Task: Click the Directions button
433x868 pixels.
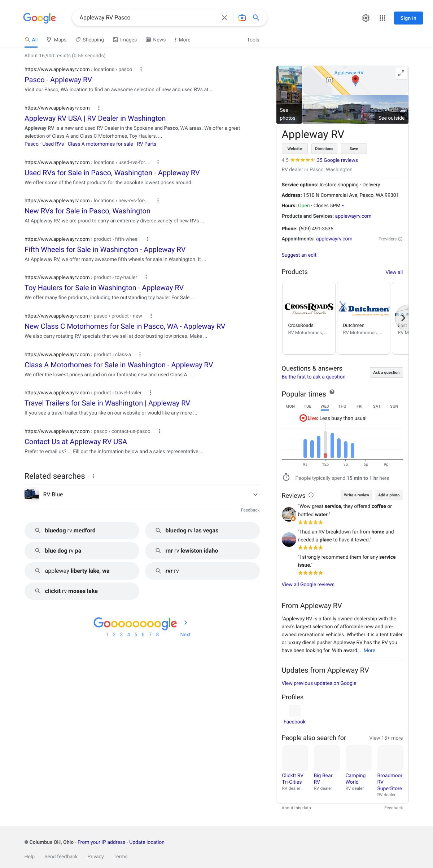Action: (324, 149)
